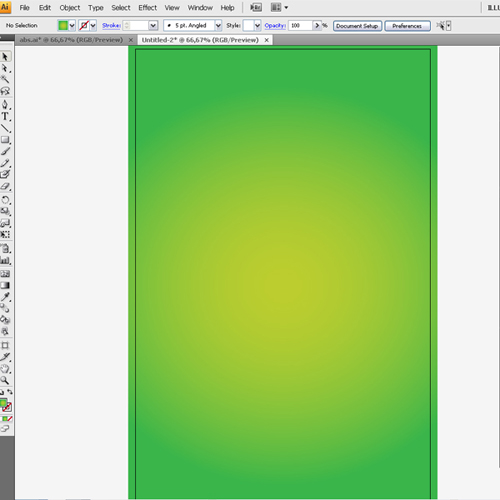
Task: Select the Artboard tool
Action: click(5, 345)
